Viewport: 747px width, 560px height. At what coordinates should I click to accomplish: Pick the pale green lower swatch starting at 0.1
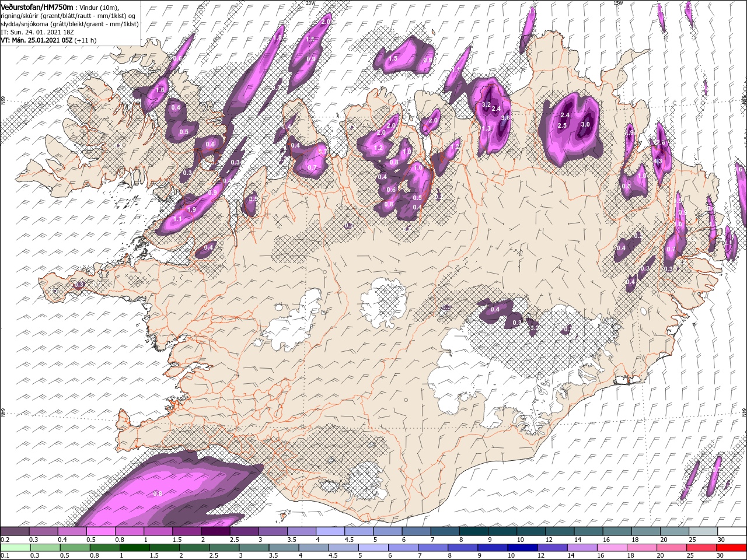click(x=15, y=548)
